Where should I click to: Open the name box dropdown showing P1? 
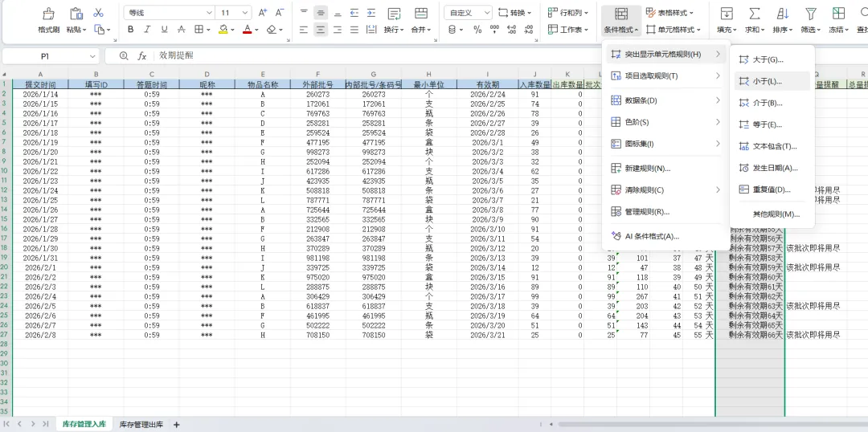point(92,56)
